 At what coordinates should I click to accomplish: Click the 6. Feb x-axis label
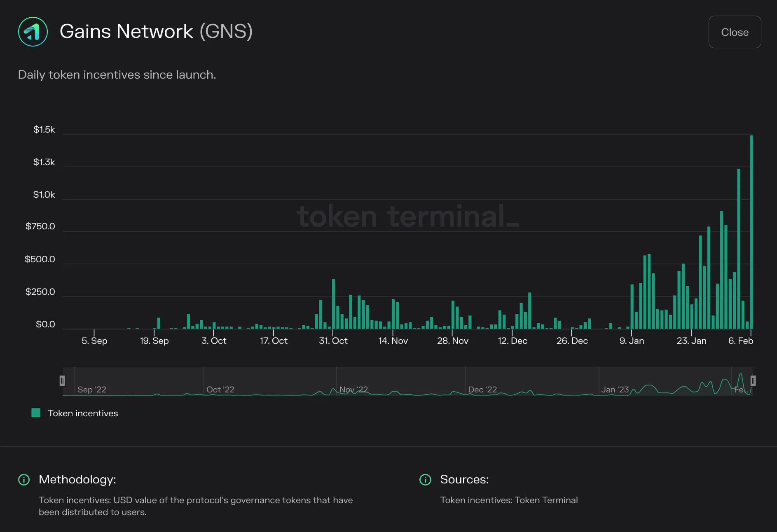pyautogui.click(x=741, y=341)
